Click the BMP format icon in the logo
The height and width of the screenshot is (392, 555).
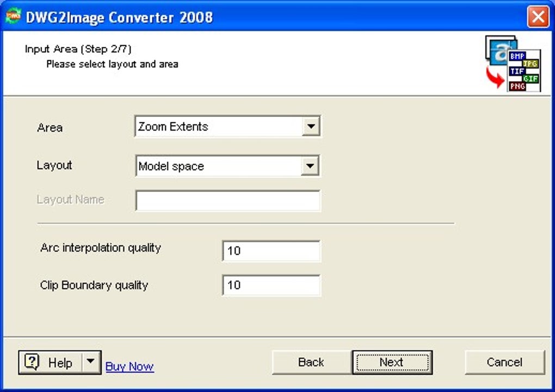tap(517, 55)
